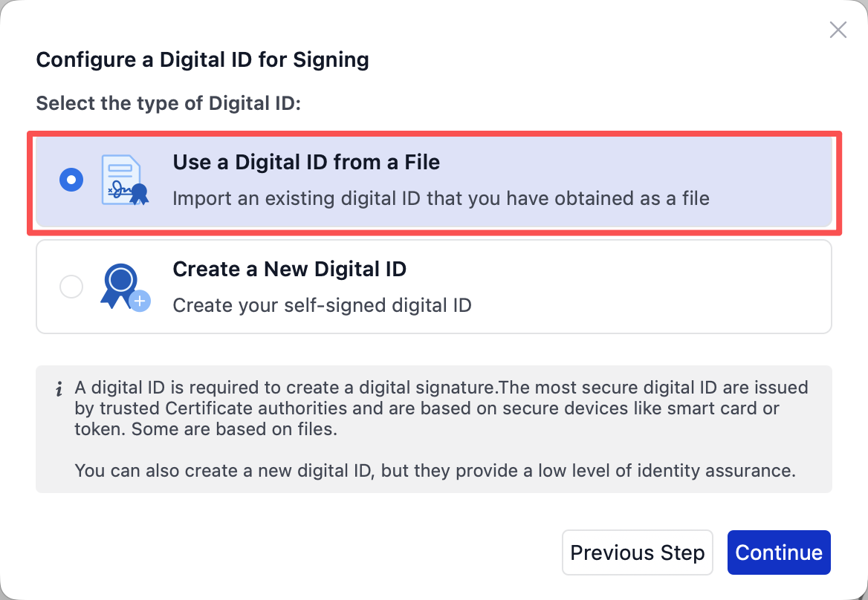Click the 'Import an existing digital ID' description
This screenshot has width=868, height=600.
click(441, 198)
